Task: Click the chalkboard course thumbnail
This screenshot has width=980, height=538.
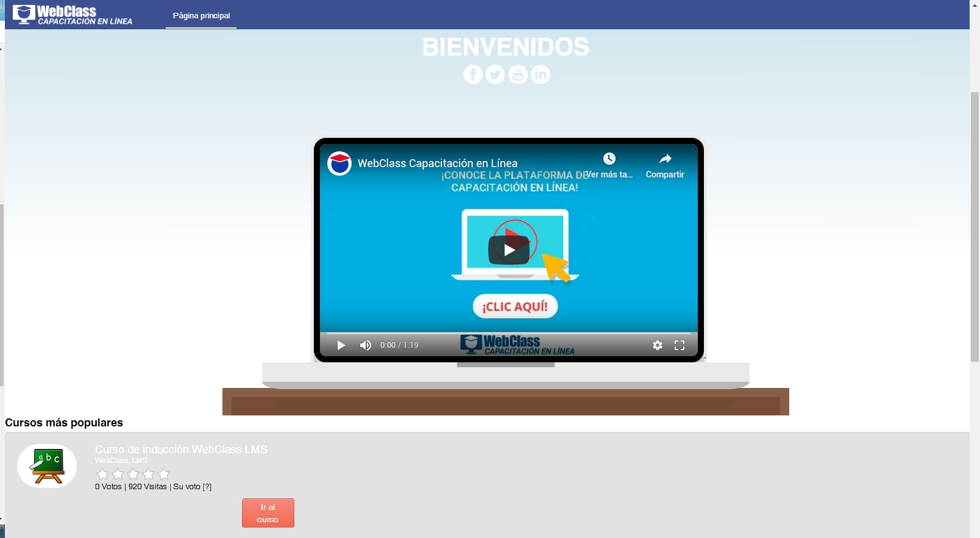Action: (47, 466)
